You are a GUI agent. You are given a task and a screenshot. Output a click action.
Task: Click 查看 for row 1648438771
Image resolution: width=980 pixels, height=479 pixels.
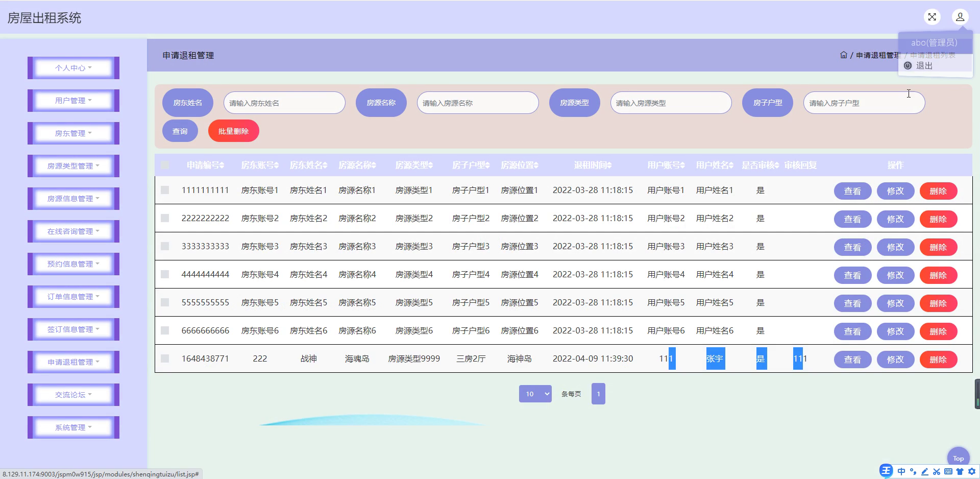[x=852, y=360]
